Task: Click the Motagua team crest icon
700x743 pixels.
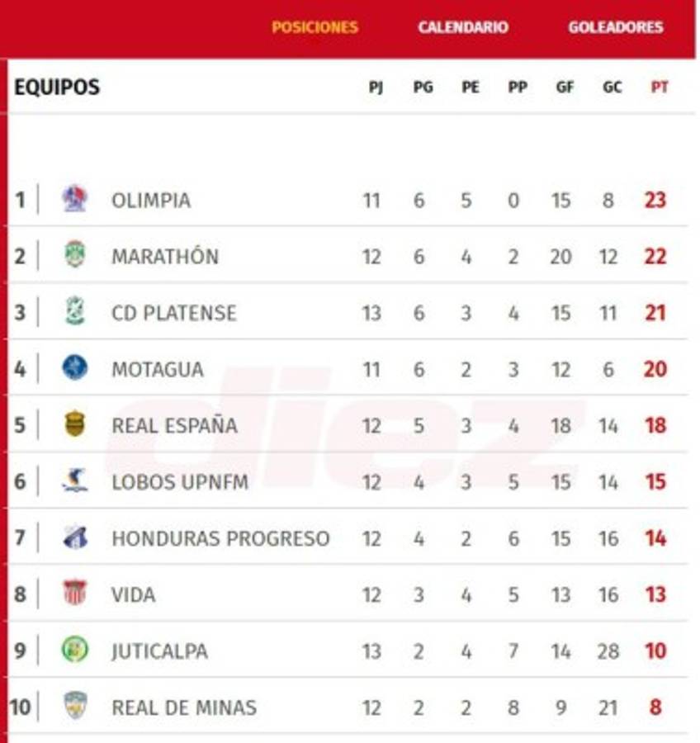Action: (75, 368)
